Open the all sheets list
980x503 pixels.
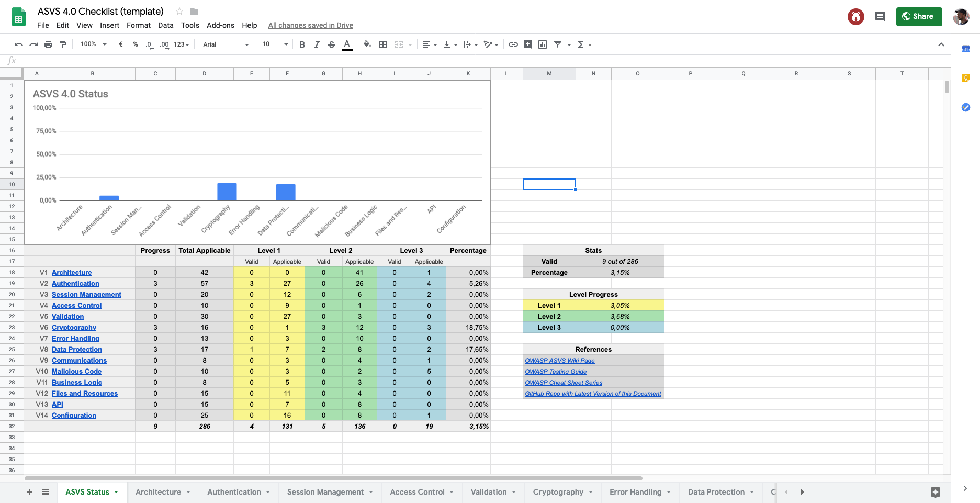click(x=46, y=492)
